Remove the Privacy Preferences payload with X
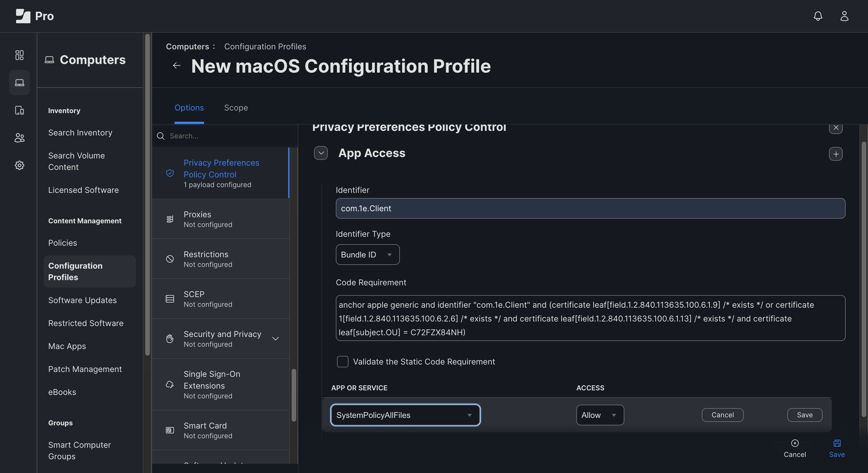The width and height of the screenshot is (868, 473). tap(836, 128)
